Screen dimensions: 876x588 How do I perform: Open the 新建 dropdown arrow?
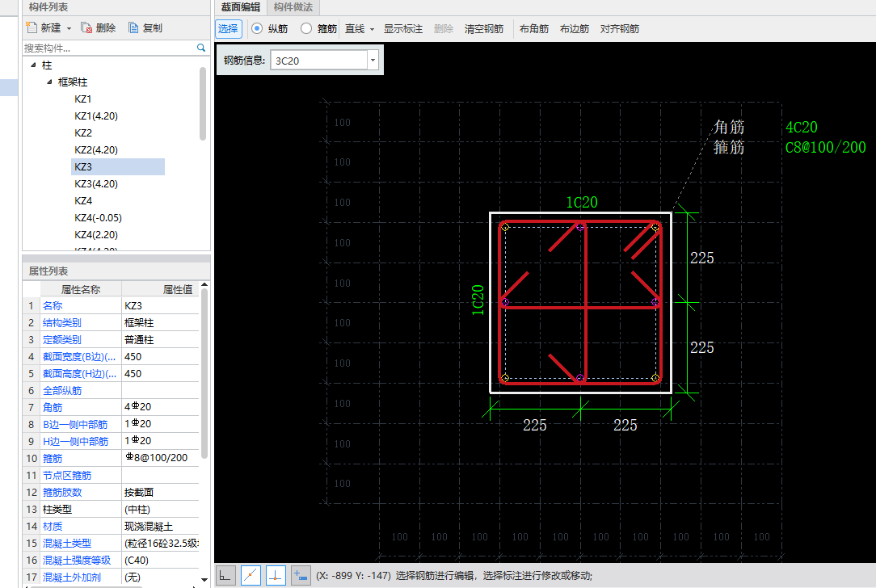point(69,28)
